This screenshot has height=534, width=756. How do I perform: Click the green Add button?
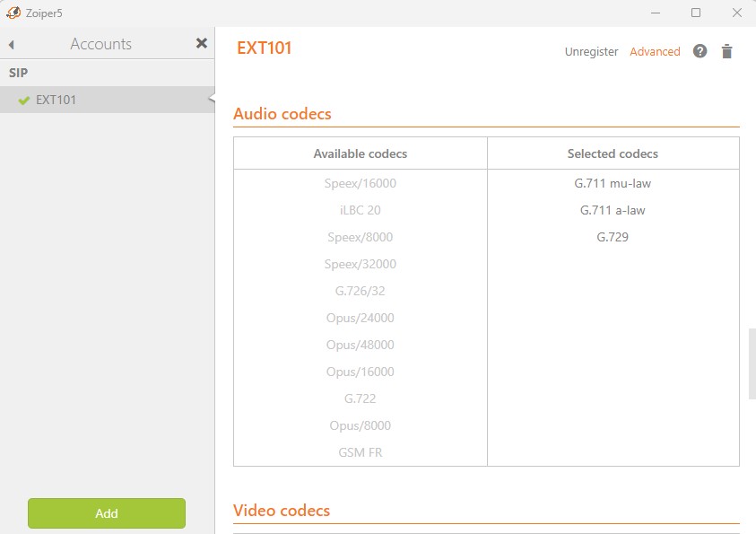(107, 513)
